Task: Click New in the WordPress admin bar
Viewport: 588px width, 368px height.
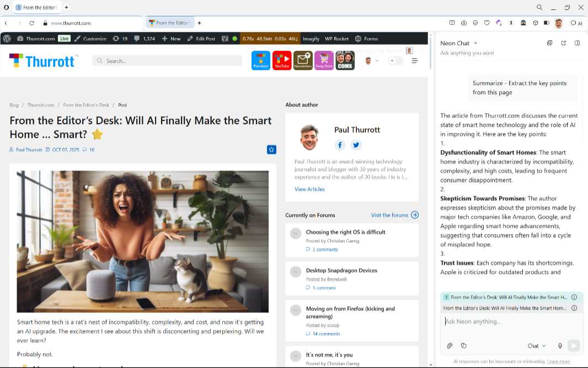Action: pyautogui.click(x=172, y=39)
